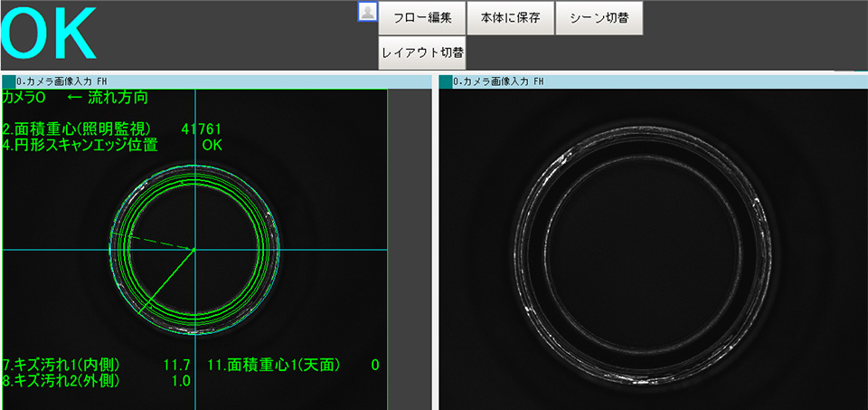This screenshot has width=868, height=410.
Task: Click the 4.円形スキャンエッジ位置 result line
Action: coord(81,144)
